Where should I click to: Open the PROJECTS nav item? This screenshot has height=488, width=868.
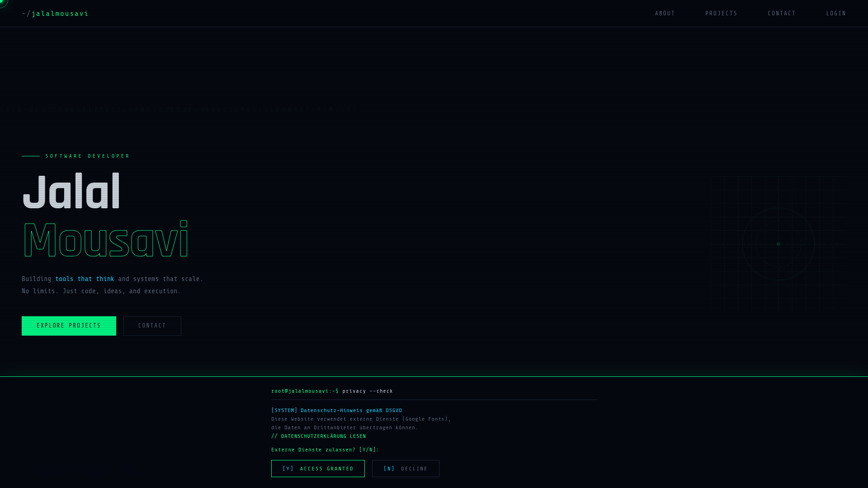tap(721, 14)
